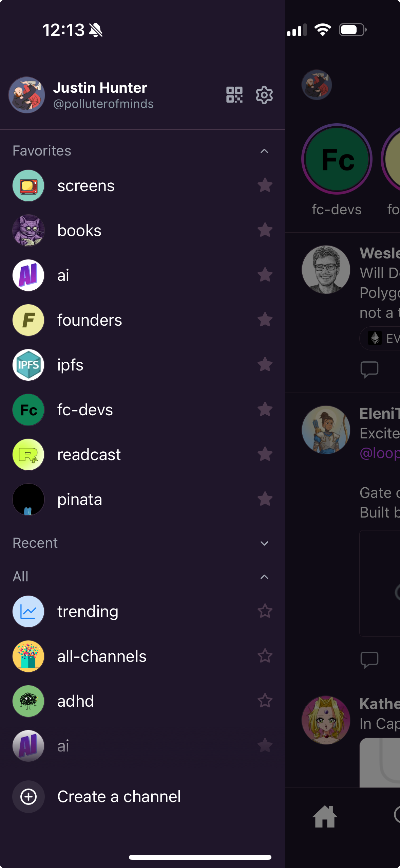
Task: Tap the reply bubble under Wesley's post
Action: coord(369,369)
